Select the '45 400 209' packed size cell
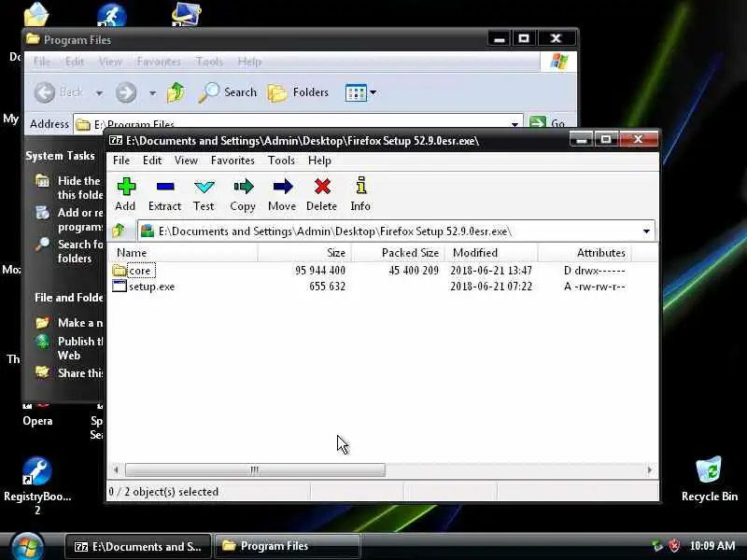The width and height of the screenshot is (747, 560). coord(414,271)
